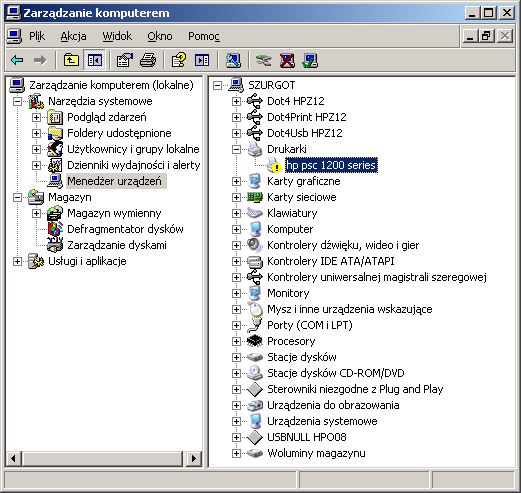Expand the Karty sieciowe category

pyautogui.click(x=236, y=197)
